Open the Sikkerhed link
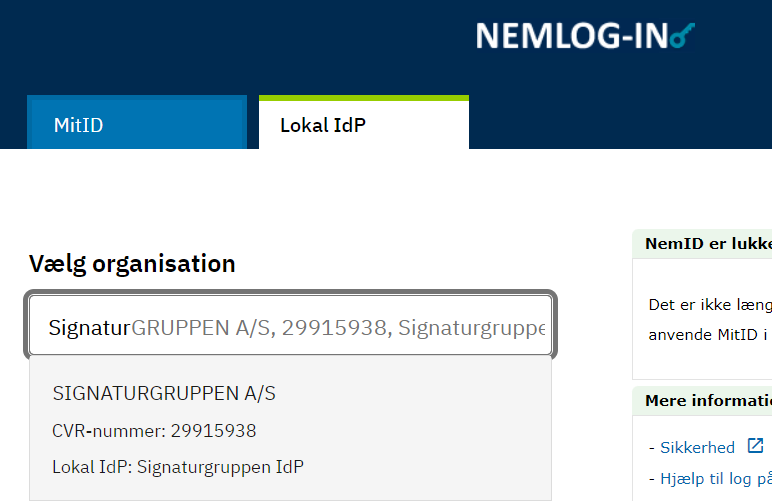Screen dimensions: 772x501 pos(697,448)
